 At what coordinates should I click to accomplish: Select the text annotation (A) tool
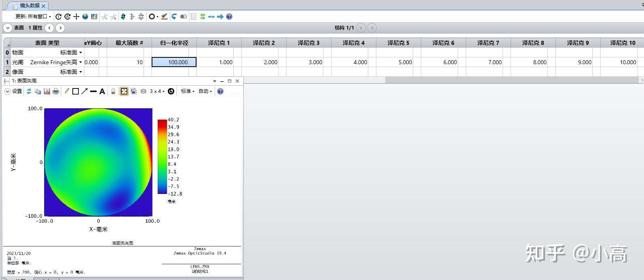pos(102,91)
